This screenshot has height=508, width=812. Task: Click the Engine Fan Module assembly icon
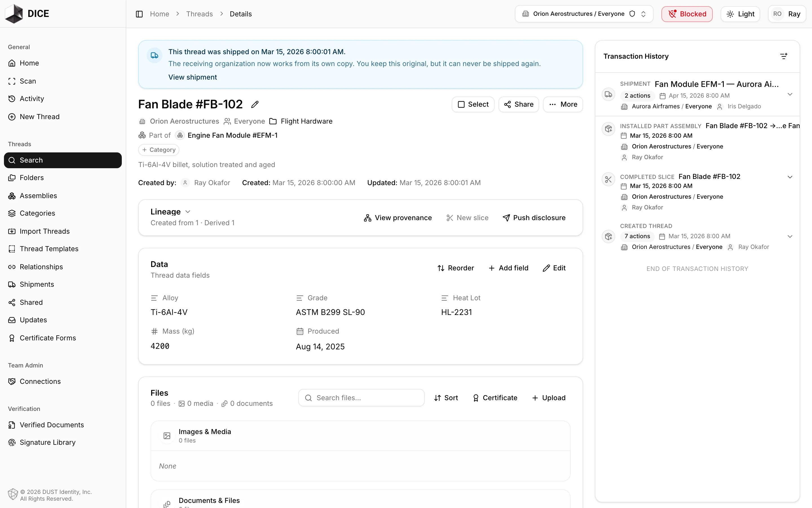click(x=180, y=135)
